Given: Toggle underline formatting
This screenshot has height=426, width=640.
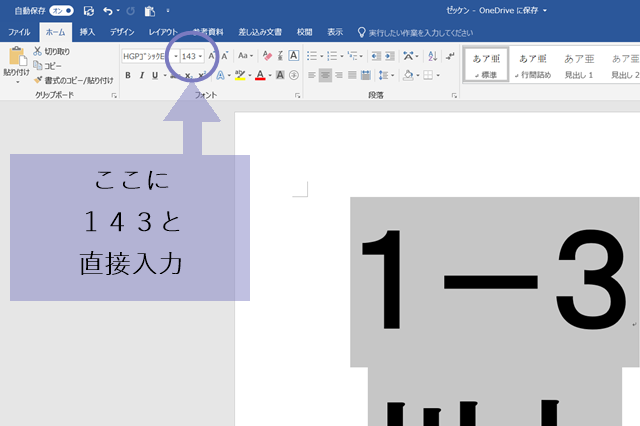Looking at the screenshot, I should [155, 75].
